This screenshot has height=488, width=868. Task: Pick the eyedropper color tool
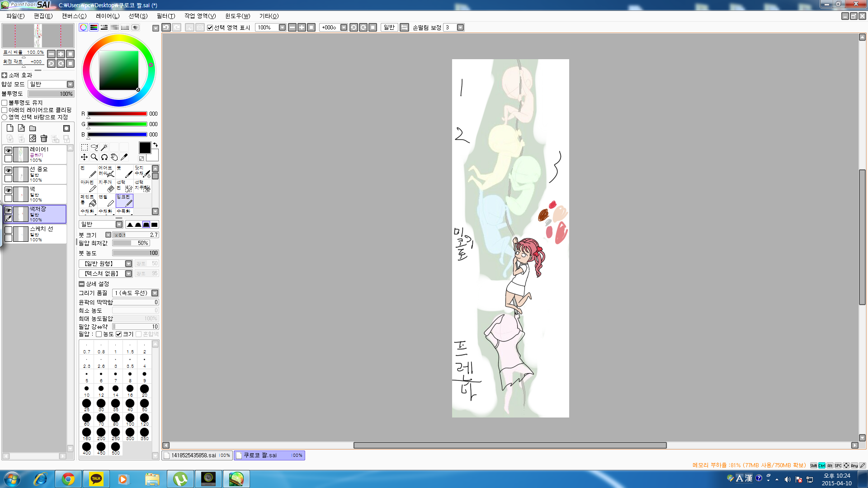[124, 157]
